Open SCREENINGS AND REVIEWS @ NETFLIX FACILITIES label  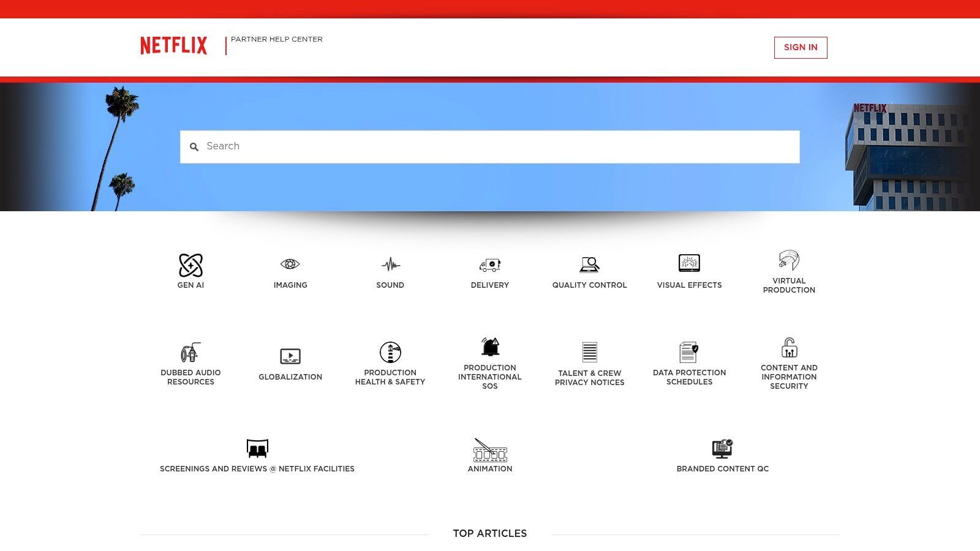click(257, 469)
